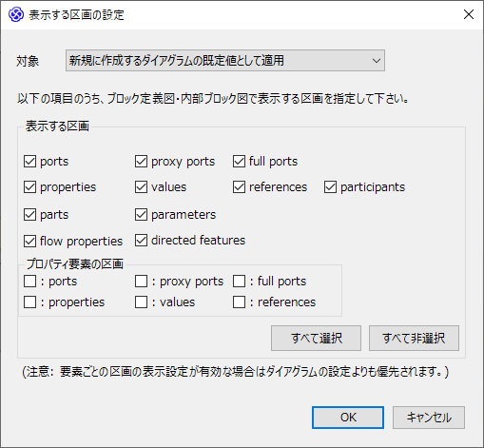
Task: Click the すべて非選択 button
Action: click(414, 338)
